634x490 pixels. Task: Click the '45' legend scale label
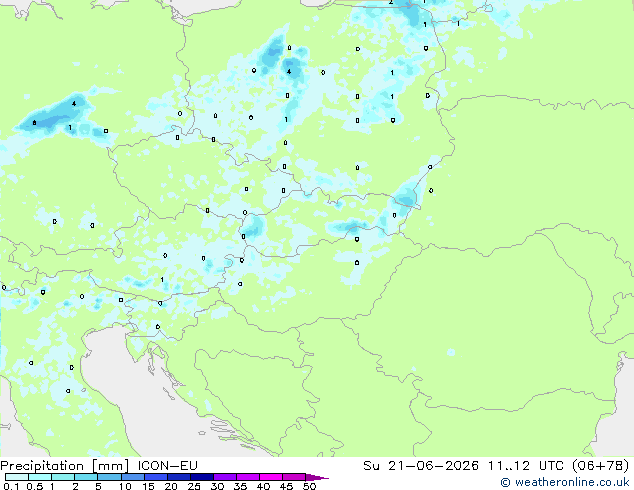286,486
